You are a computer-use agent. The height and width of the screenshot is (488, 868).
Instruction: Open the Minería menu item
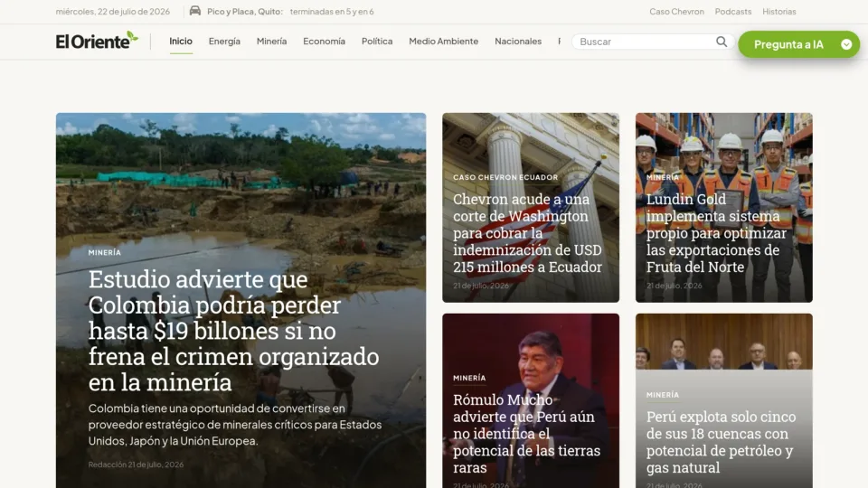click(x=271, y=41)
